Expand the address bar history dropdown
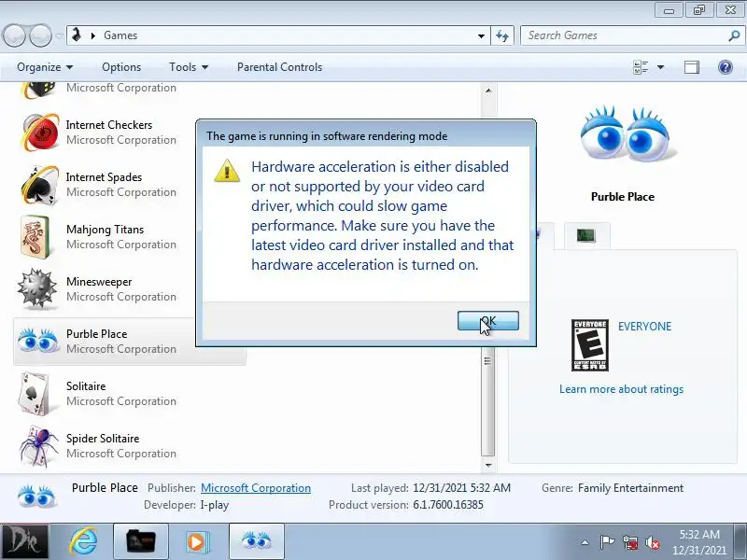The image size is (747, 560). pos(481,35)
